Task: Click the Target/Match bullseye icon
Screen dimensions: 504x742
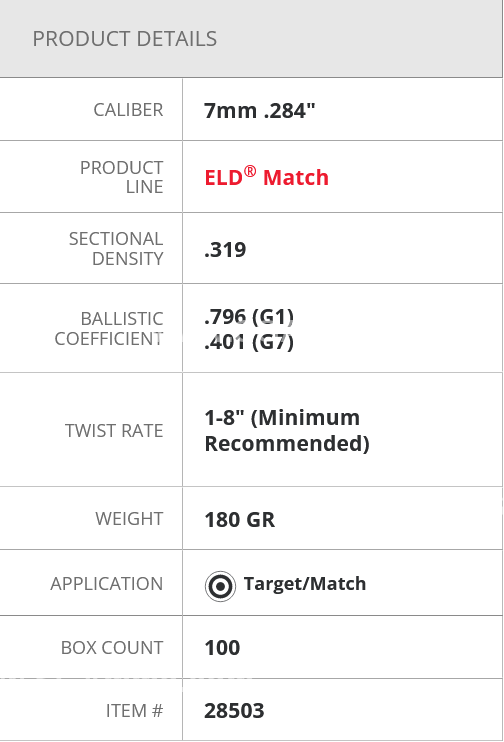Action: [x=220, y=586]
